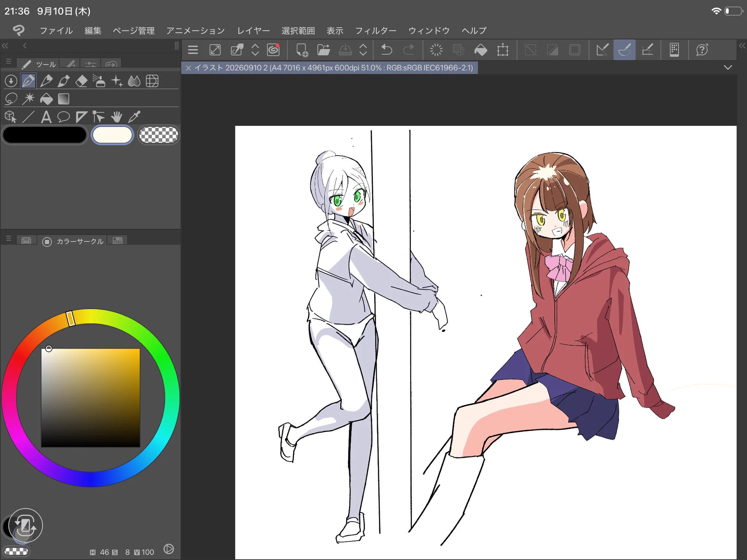Select the Eraser tool

[x=81, y=81]
